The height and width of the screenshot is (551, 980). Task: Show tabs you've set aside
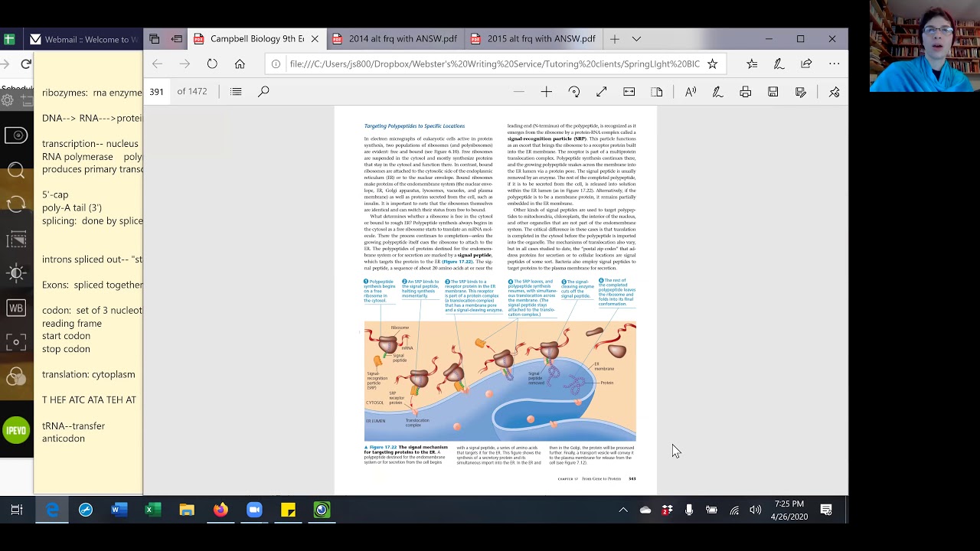(155, 39)
